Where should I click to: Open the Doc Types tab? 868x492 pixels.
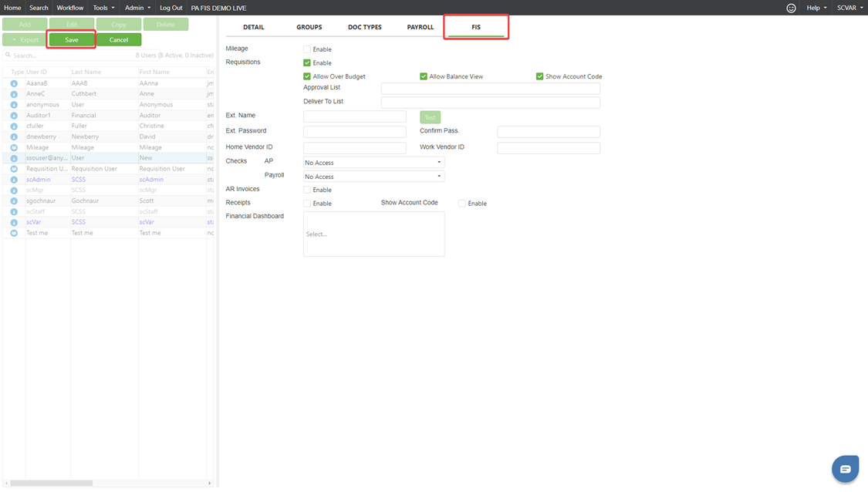click(x=364, y=27)
